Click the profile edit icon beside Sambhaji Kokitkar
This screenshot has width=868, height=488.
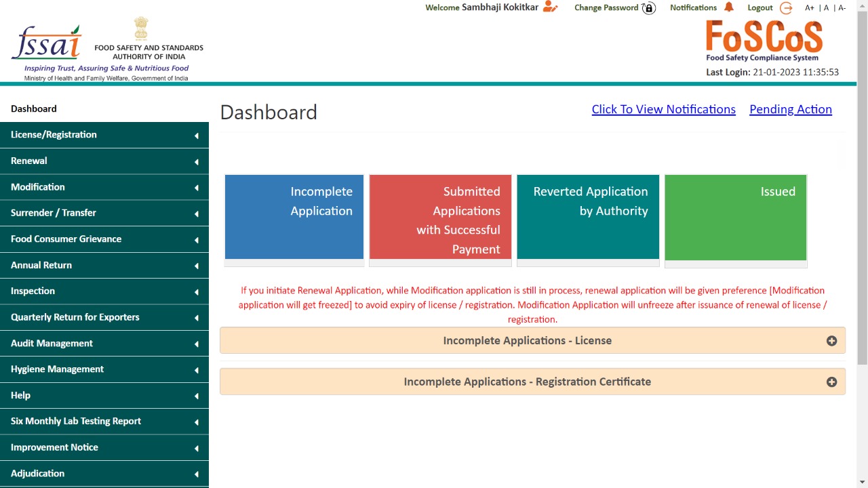pos(550,7)
